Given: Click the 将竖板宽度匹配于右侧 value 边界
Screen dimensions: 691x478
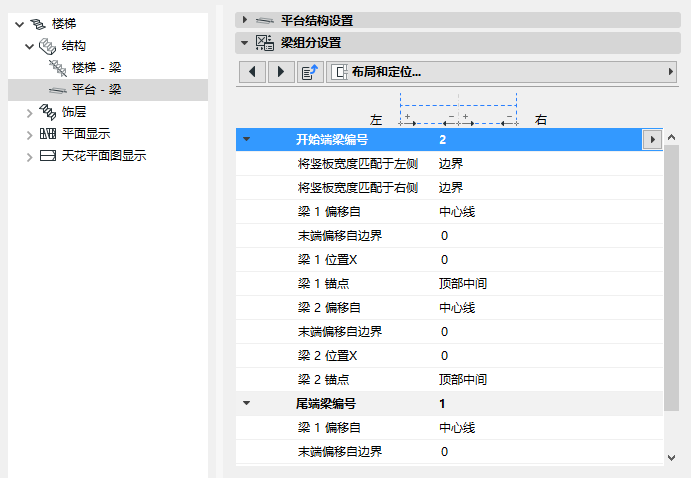Looking at the screenshot, I should click(451, 188).
